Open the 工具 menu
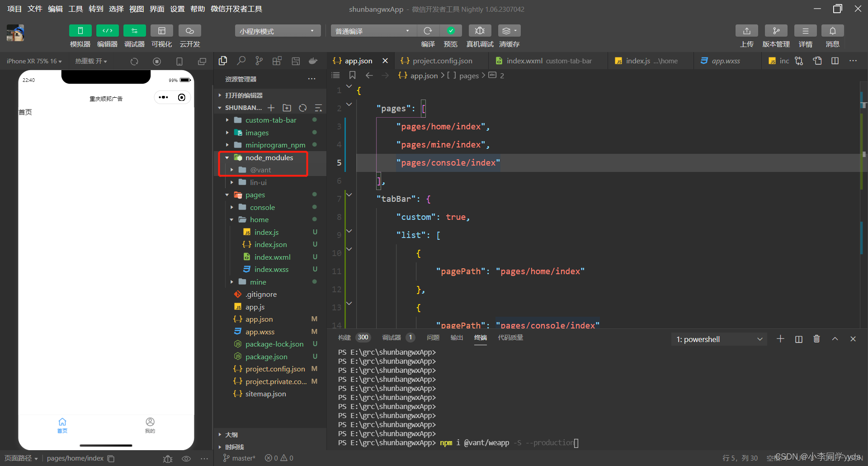This screenshot has height=466, width=868. (x=75, y=9)
